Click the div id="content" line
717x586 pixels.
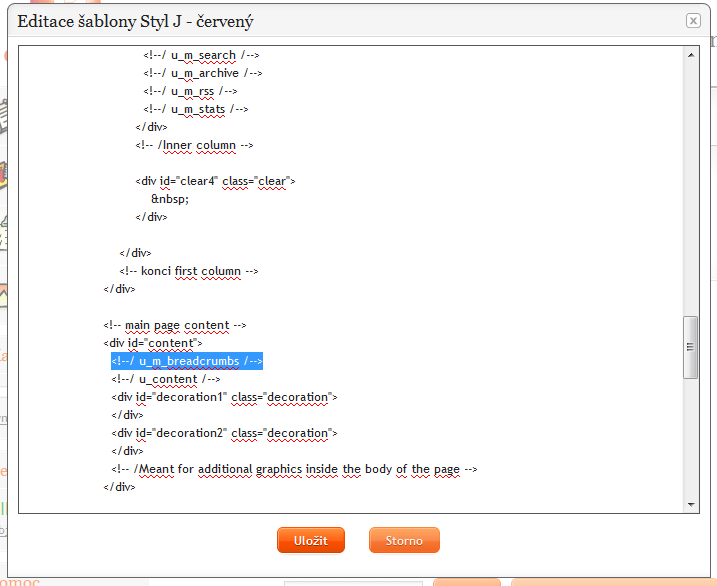click(152, 343)
